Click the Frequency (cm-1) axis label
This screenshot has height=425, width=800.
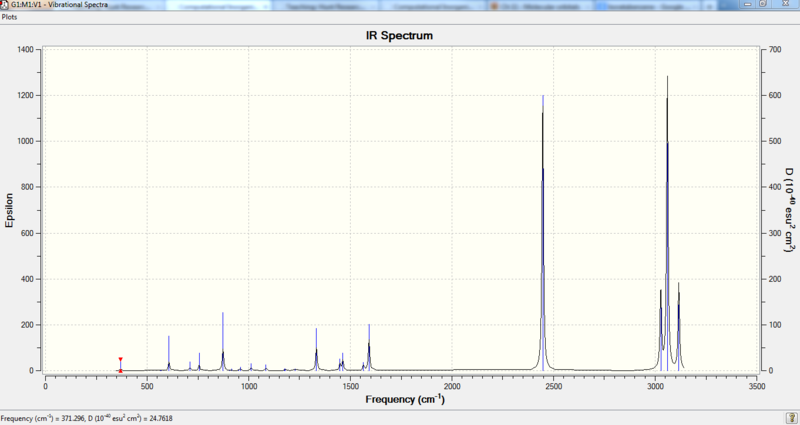click(x=405, y=399)
